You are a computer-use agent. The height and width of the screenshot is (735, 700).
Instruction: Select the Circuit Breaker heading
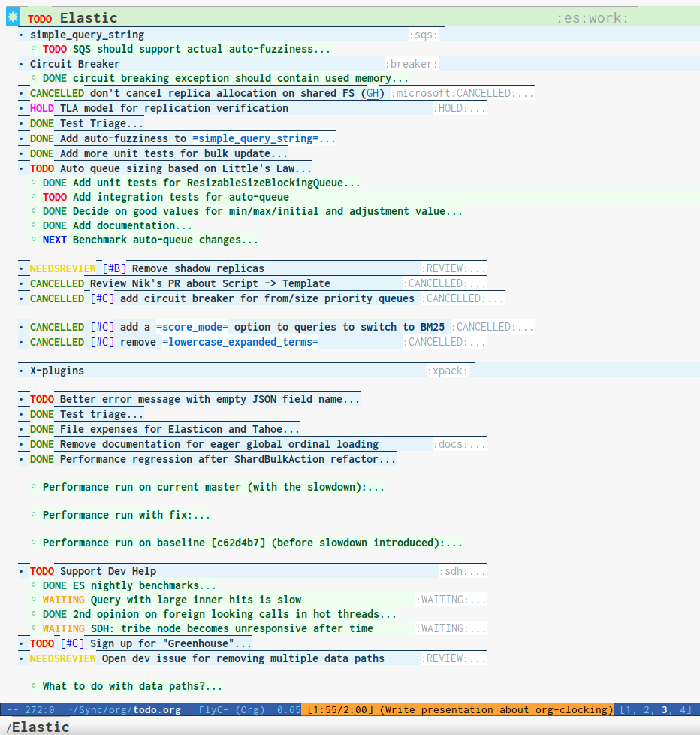click(x=75, y=64)
